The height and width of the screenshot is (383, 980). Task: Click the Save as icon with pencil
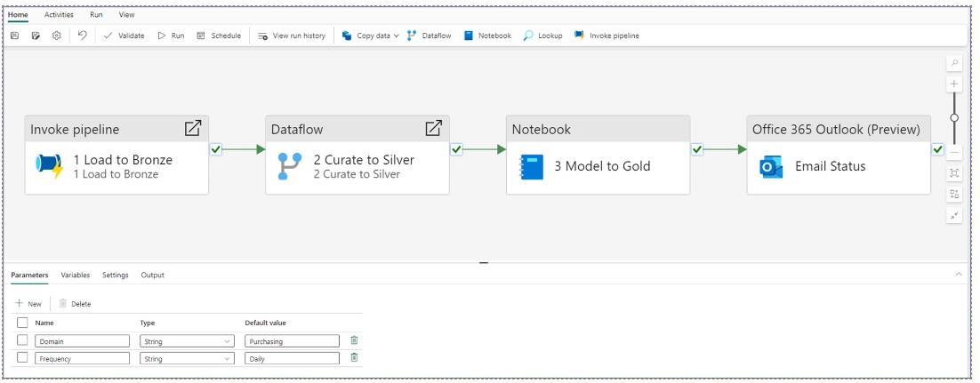click(x=36, y=36)
